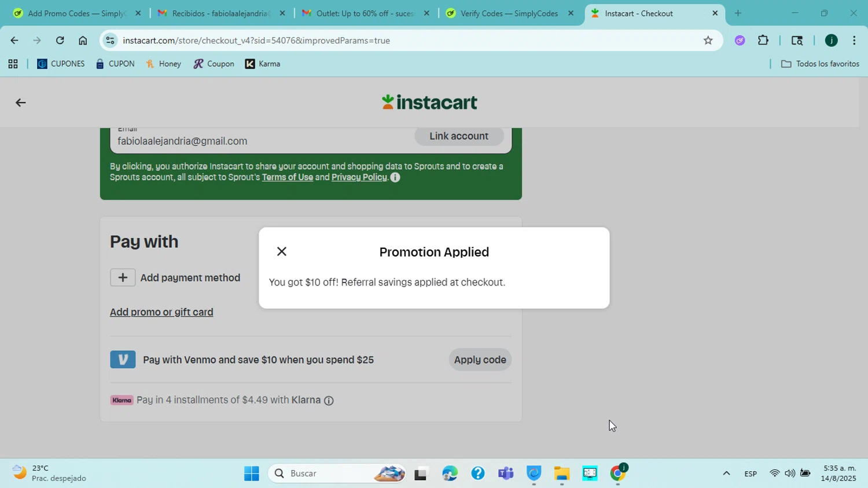868x488 pixels.
Task: Open Todos los favoritos folder
Action: (x=820, y=64)
